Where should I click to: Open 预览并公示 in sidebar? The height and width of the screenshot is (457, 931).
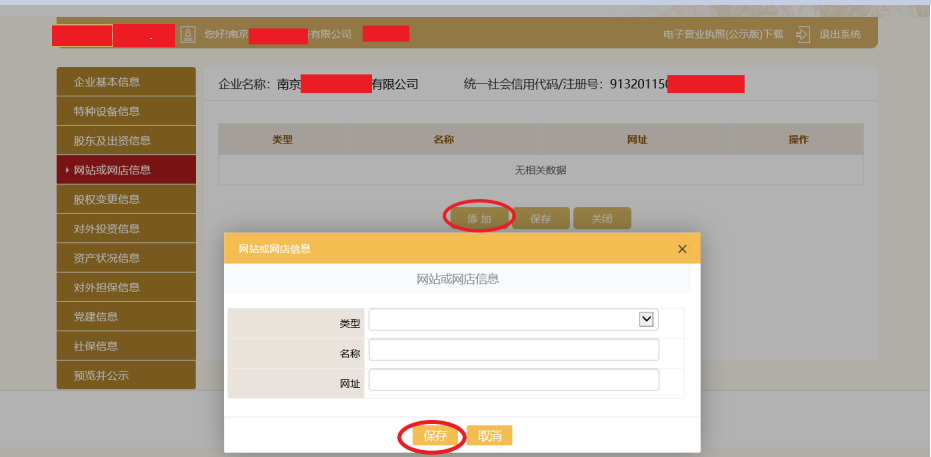pyautogui.click(x=126, y=375)
